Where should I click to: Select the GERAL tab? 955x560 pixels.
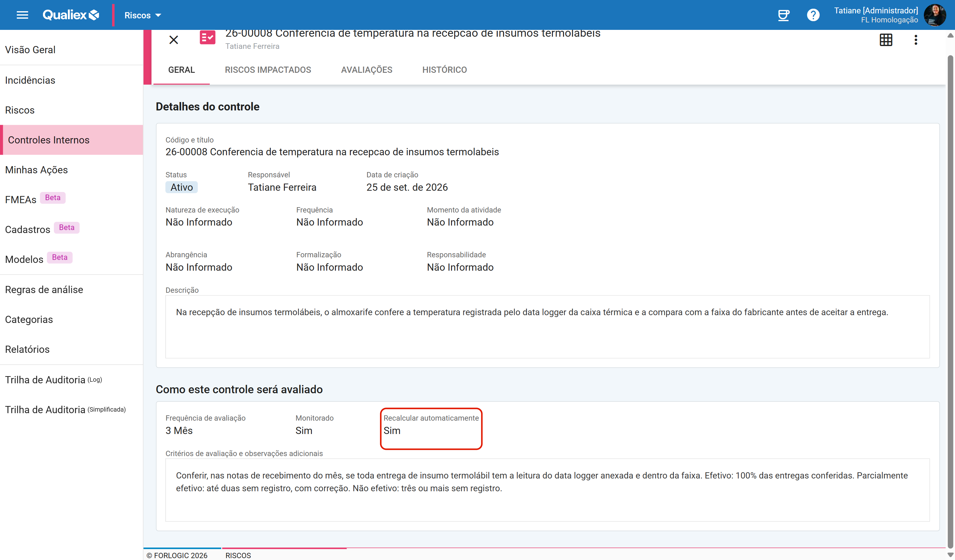(x=181, y=70)
